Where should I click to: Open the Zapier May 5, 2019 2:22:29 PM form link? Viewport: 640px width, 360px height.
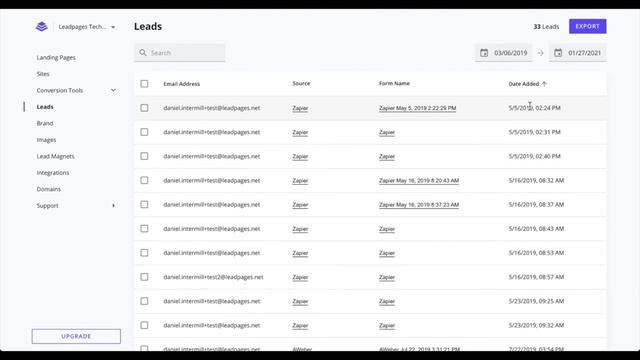[x=418, y=108]
